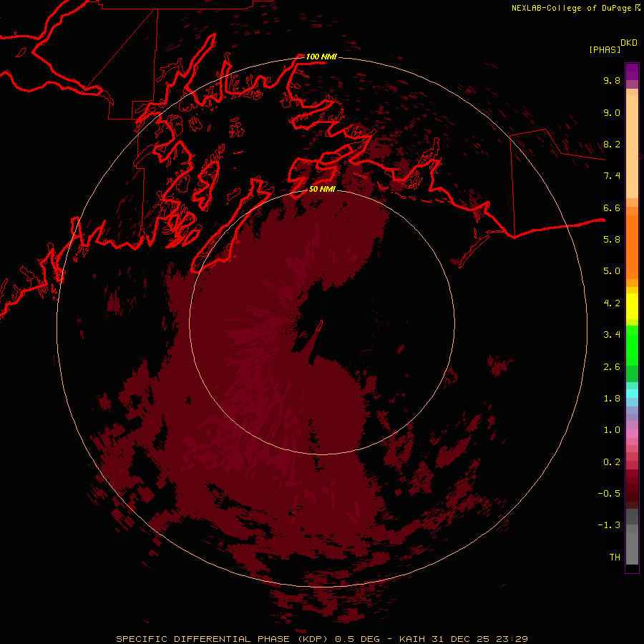Viewport: 644px width, 644px height.
Task: Click the "[PHAS]" label above the legend
Action: click(605, 49)
